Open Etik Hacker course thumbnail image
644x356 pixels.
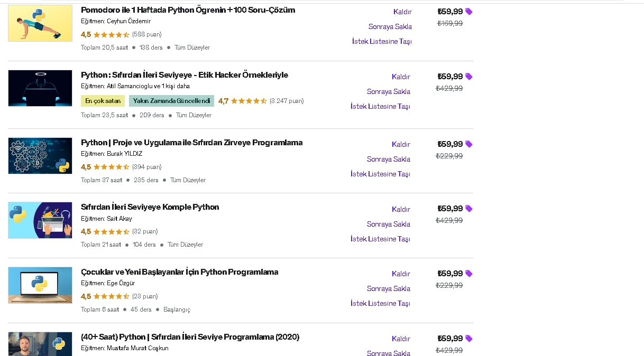[40, 88]
